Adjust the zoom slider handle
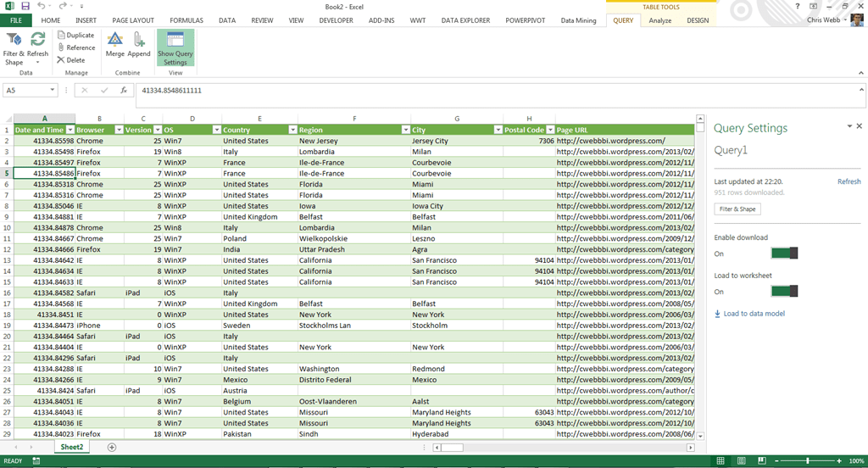Image resolution: width=868 pixels, height=468 pixels. pyautogui.click(x=808, y=461)
